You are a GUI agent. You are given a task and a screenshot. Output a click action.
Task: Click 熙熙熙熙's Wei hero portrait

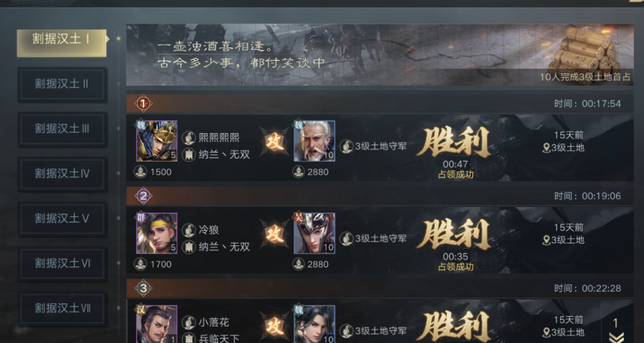click(x=156, y=141)
